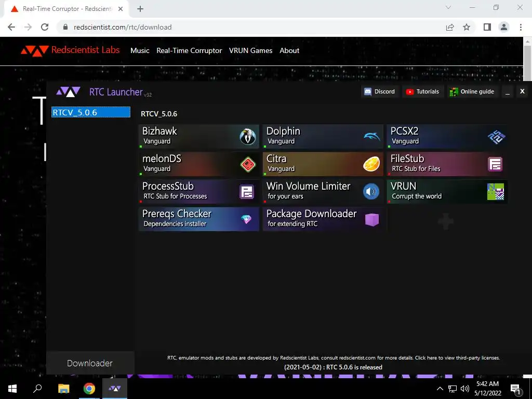
Task: Bookmark this page with the star icon
Action: pyautogui.click(x=467, y=27)
